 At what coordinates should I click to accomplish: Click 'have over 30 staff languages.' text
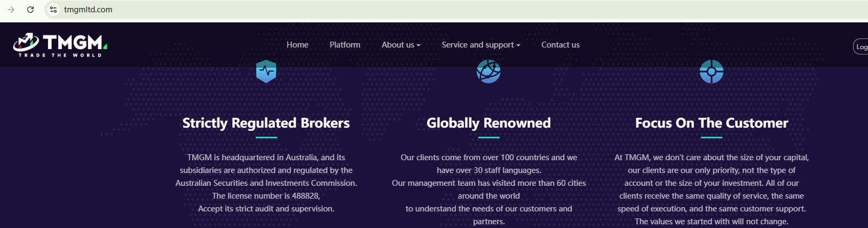tap(488, 170)
